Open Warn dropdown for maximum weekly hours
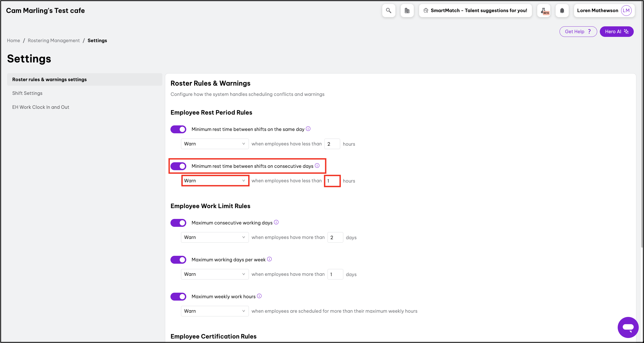Image resolution: width=644 pixels, height=343 pixels. pyautogui.click(x=215, y=311)
